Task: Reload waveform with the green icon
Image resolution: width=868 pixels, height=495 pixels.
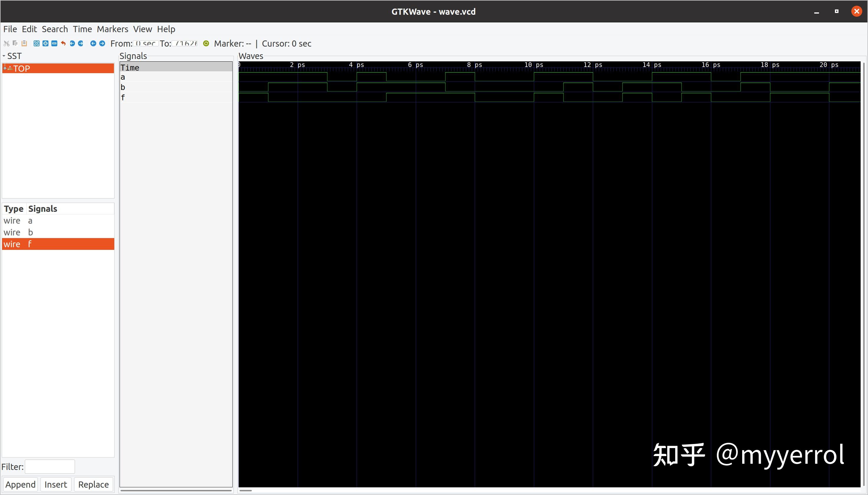Action: tap(206, 43)
